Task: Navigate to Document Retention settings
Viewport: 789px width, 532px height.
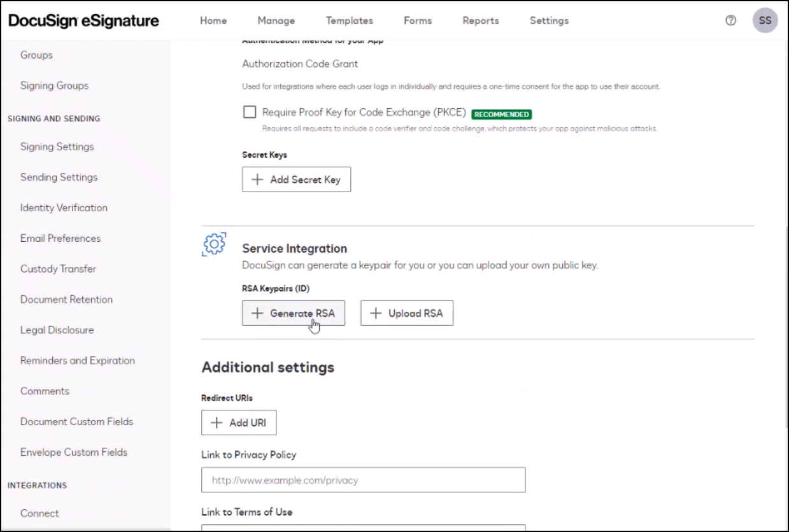Action: [66, 300]
